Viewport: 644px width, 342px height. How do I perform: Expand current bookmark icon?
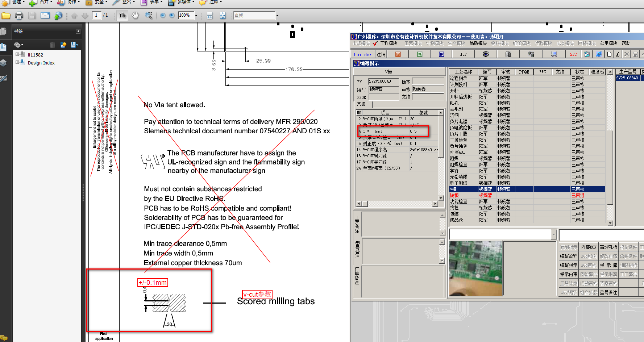click(x=75, y=45)
